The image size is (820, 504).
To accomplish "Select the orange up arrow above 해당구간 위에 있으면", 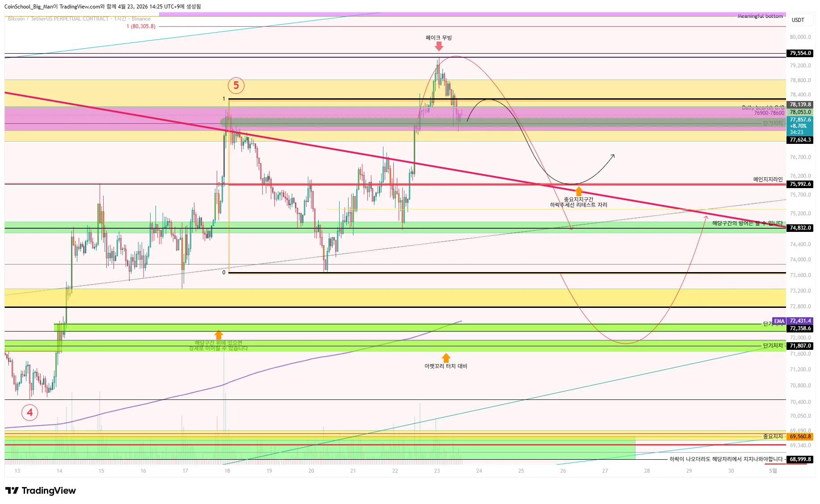I will [x=219, y=335].
